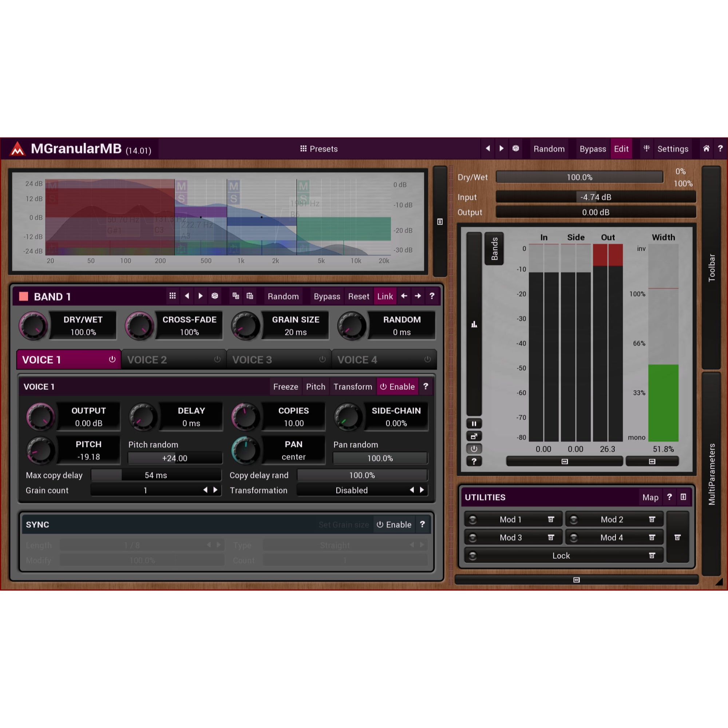Toggle Voice 1 power button in tab
Image resolution: width=728 pixels, height=728 pixels.
(112, 360)
